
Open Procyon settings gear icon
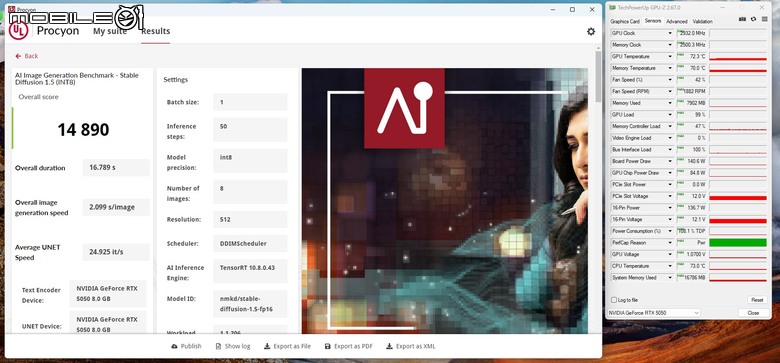click(590, 31)
